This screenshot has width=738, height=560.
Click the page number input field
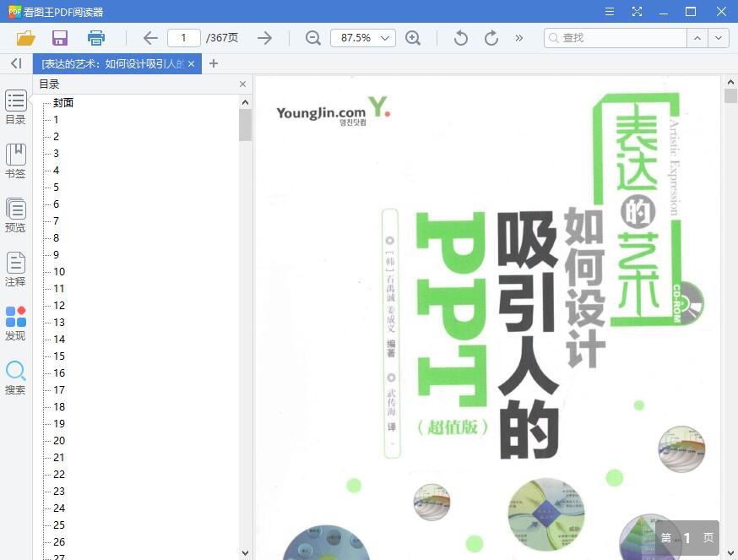click(184, 38)
